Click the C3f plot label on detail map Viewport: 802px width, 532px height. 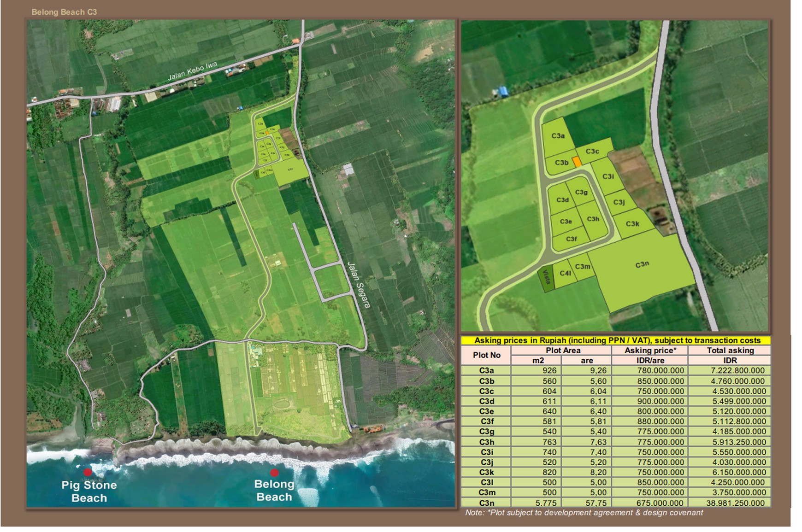pos(571,239)
